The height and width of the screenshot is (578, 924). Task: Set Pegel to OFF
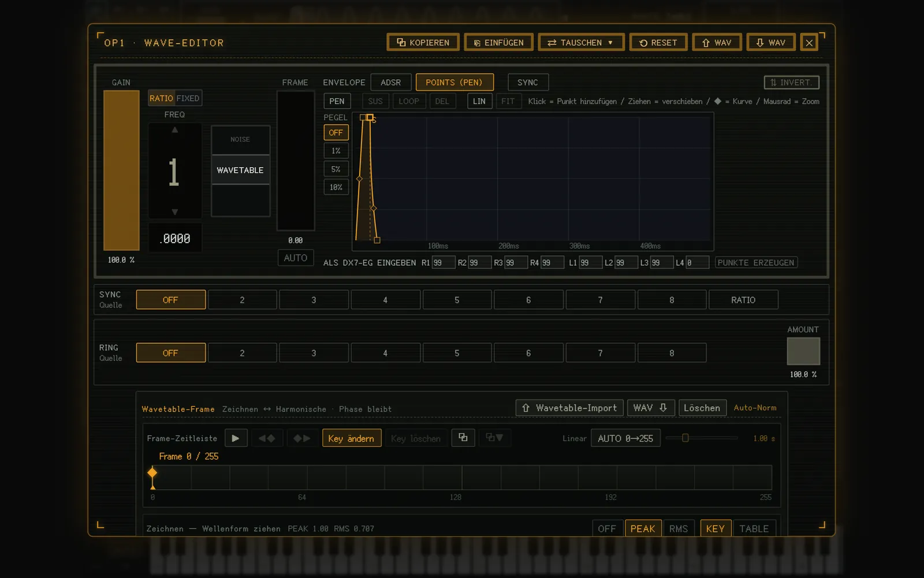pos(336,133)
